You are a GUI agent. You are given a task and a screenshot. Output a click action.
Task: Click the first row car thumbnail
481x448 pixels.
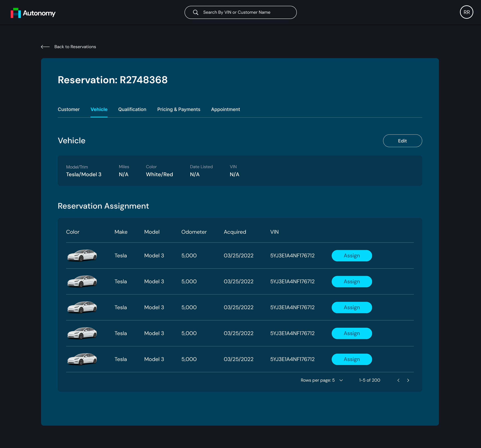click(82, 255)
